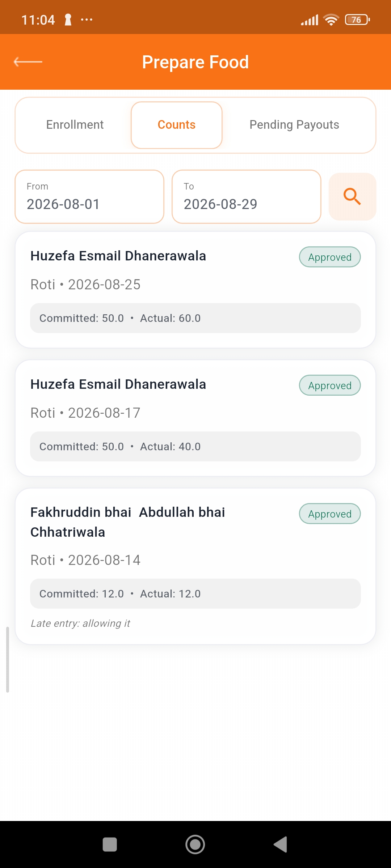Tap the Approved badge on the 2026-08-25 entry
Image resolution: width=391 pixels, height=868 pixels.
pyautogui.click(x=330, y=257)
